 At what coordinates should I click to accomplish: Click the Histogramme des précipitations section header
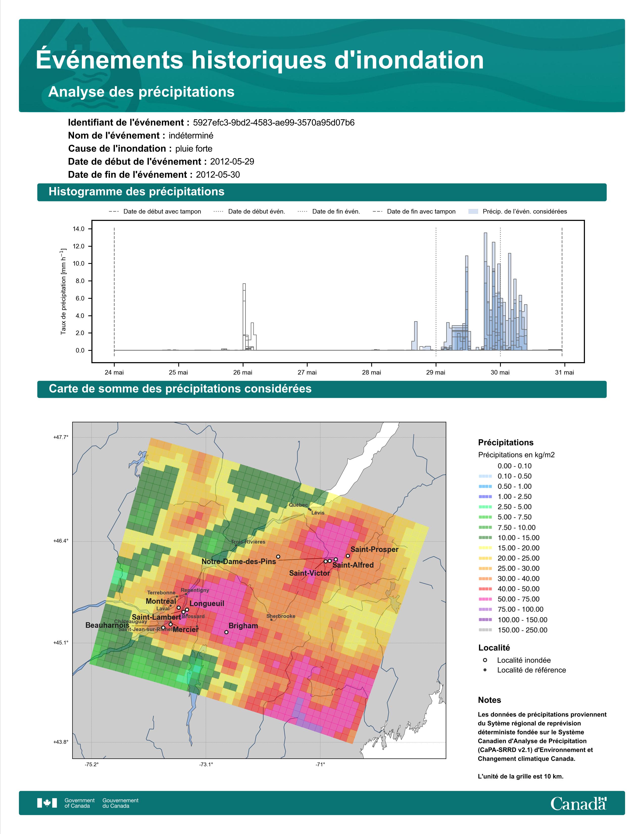pos(321,192)
